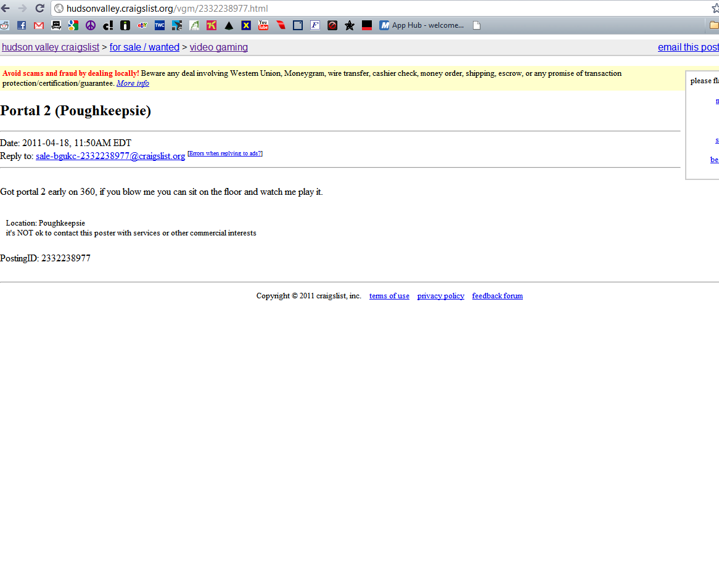Open the App Hub bookmark
This screenshot has width=719, height=588.
click(422, 25)
